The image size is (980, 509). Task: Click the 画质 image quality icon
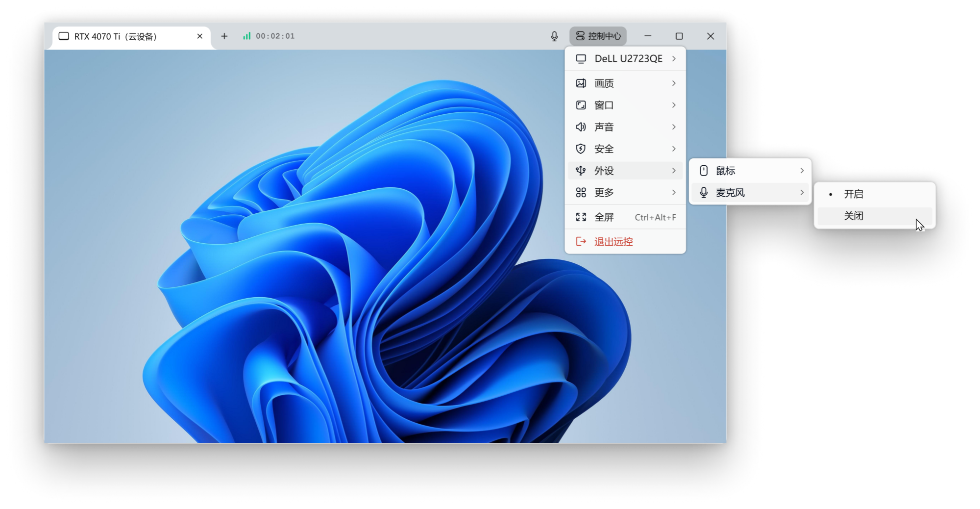click(x=581, y=83)
